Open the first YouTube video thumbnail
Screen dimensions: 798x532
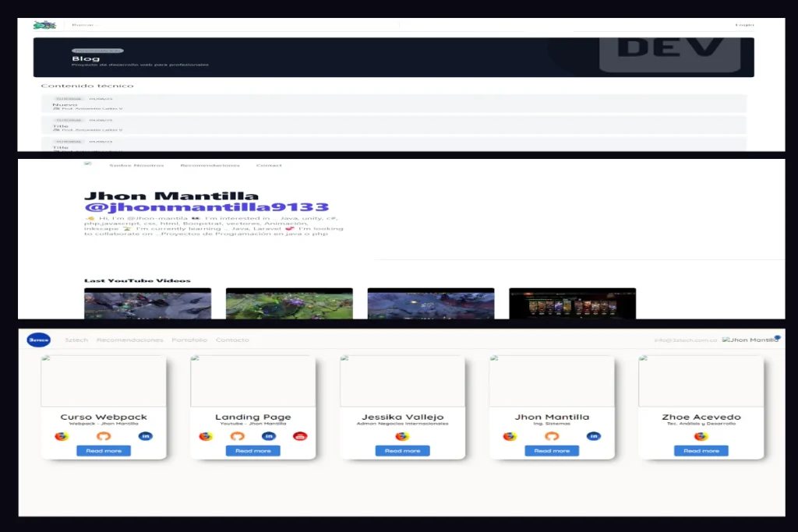click(147, 304)
